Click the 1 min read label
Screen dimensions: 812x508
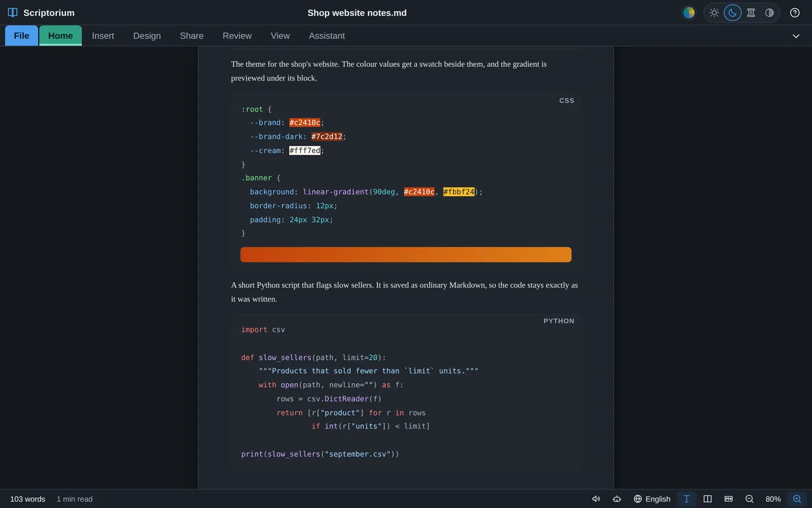(x=74, y=499)
